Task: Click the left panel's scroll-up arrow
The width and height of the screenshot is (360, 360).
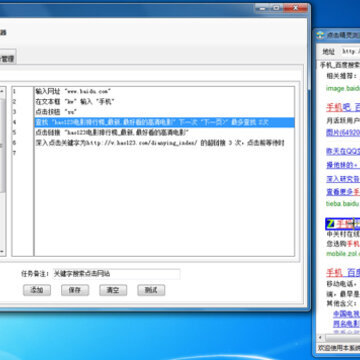Action: pos(2,91)
